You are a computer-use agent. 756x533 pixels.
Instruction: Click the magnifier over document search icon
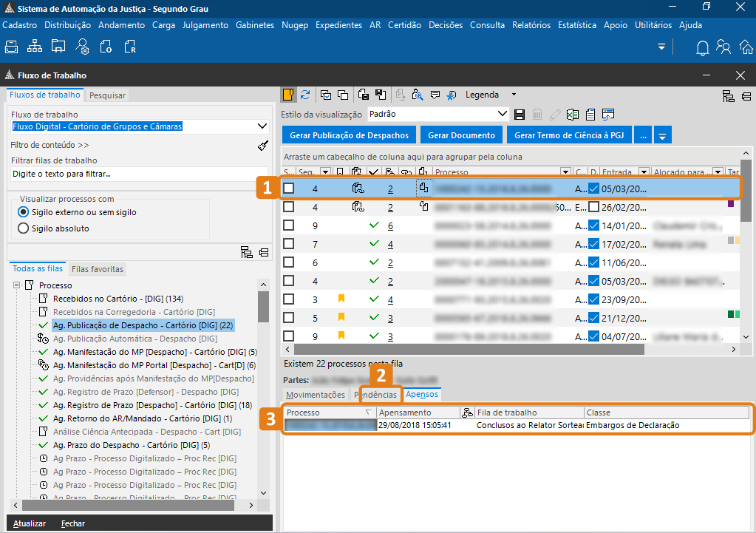pos(418,95)
